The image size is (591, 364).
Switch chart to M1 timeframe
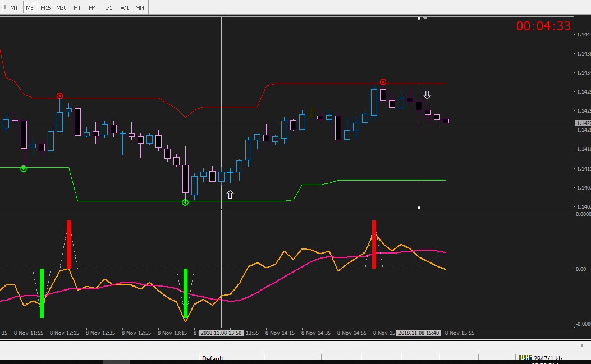(14, 7)
